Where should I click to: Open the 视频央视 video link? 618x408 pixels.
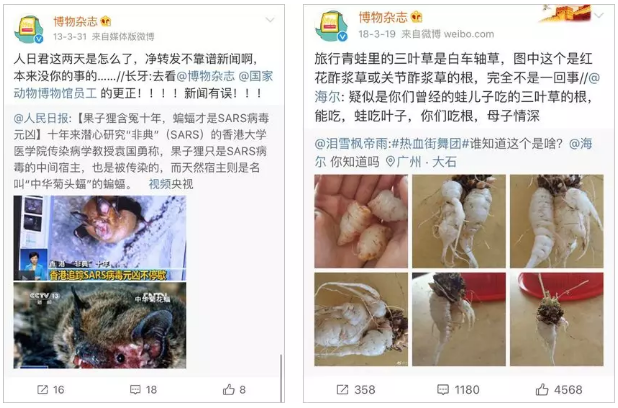pyautogui.click(x=171, y=184)
